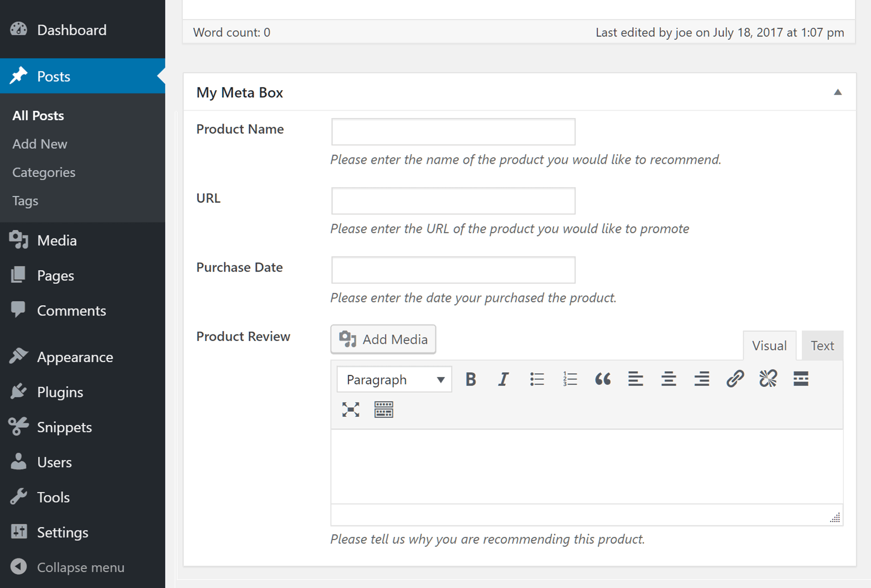Click the insert link icon
The image size is (871, 588).
[x=735, y=379]
